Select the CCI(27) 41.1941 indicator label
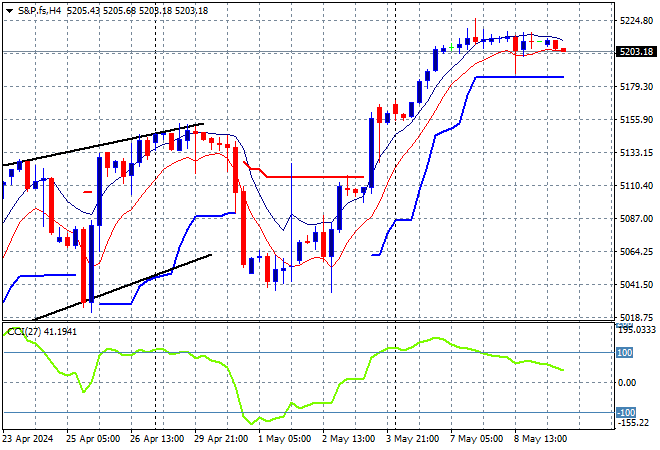This screenshot has width=660, height=450. point(42,332)
